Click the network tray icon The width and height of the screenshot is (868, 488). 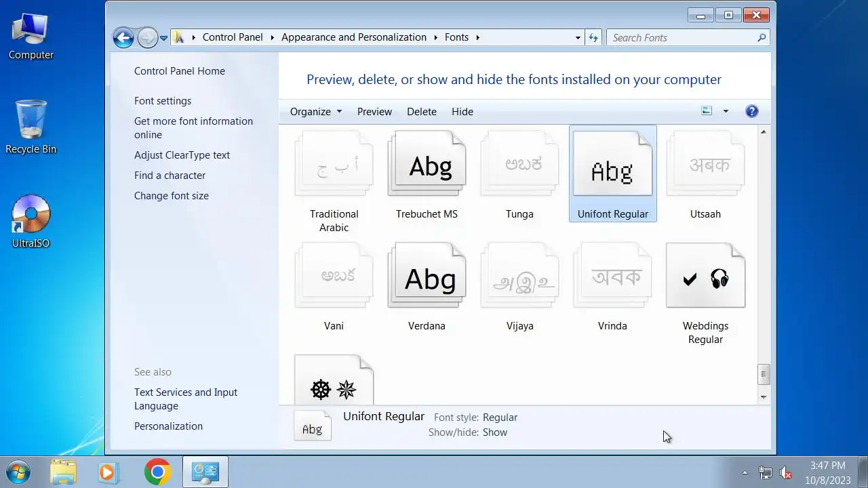click(765, 472)
